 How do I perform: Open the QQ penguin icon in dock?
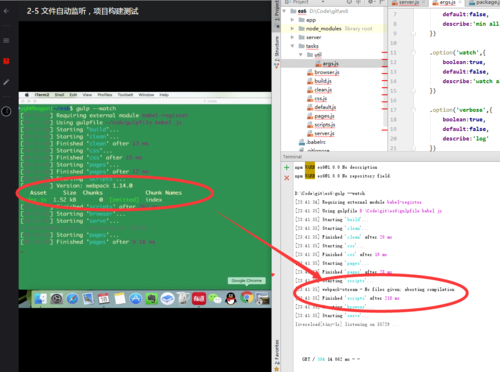231,298
